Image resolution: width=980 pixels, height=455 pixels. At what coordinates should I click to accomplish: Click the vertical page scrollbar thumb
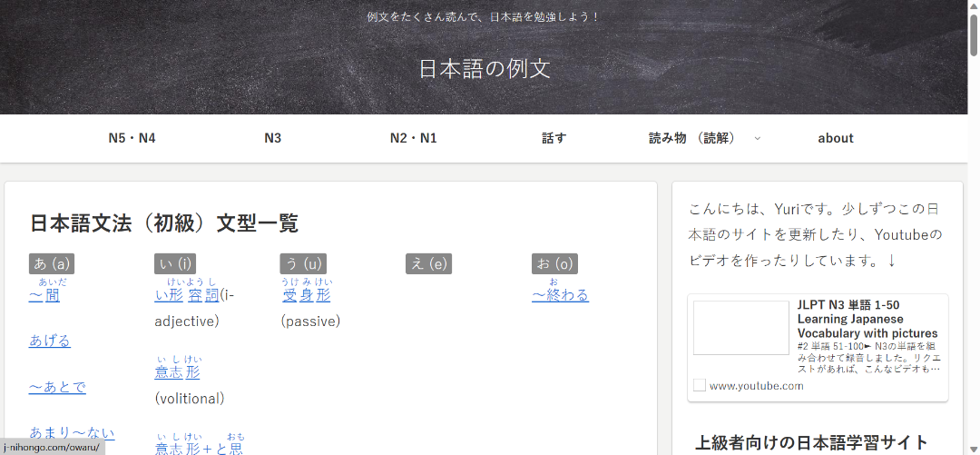coord(974,35)
